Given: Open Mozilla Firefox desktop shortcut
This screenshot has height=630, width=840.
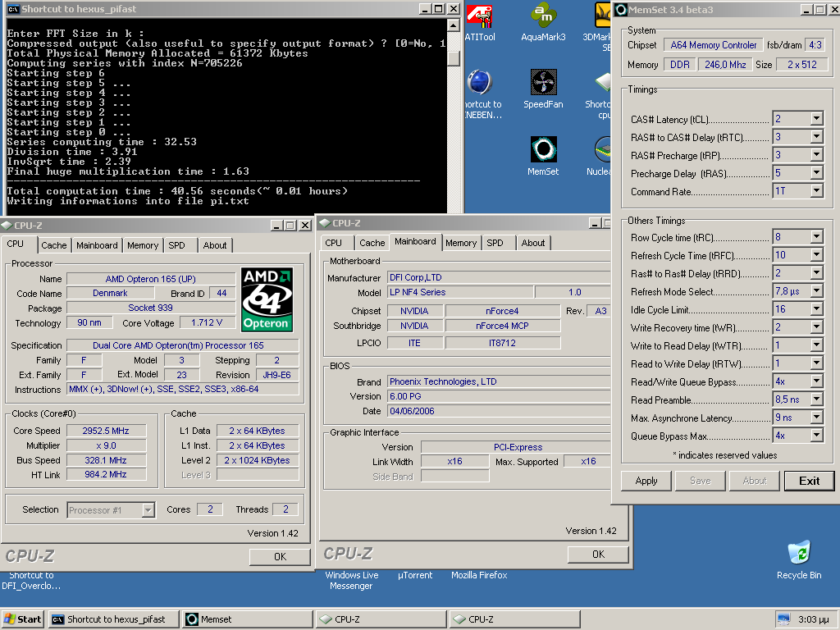Looking at the screenshot, I should 479,575.
